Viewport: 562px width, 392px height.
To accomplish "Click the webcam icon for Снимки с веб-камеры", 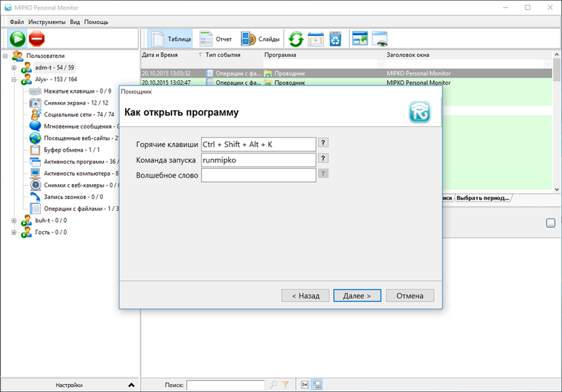I will click(x=35, y=185).
